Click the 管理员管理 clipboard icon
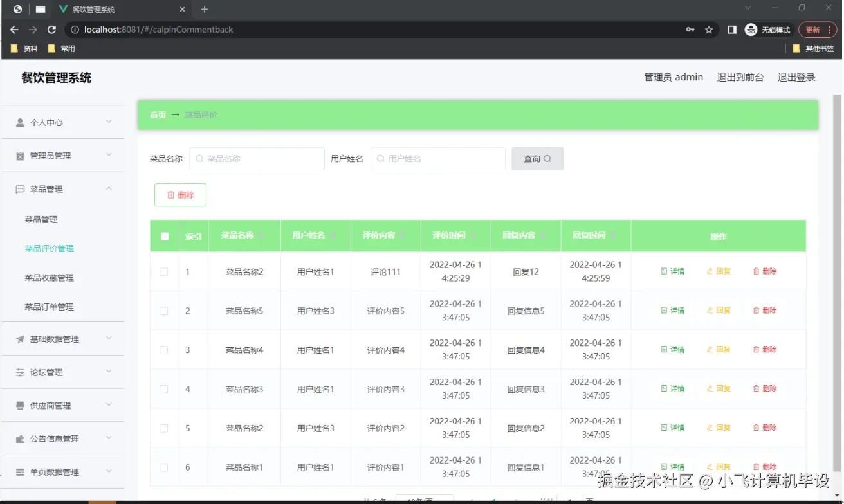Viewport: 844px width, 504px height. pyautogui.click(x=20, y=156)
